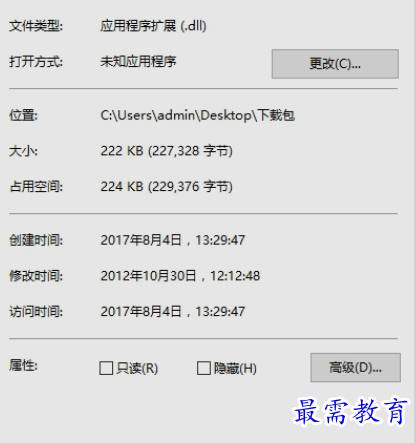416x443 pixels.
Task: Select the 未知应用程序 open-with value
Action: [x=138, y=61]
